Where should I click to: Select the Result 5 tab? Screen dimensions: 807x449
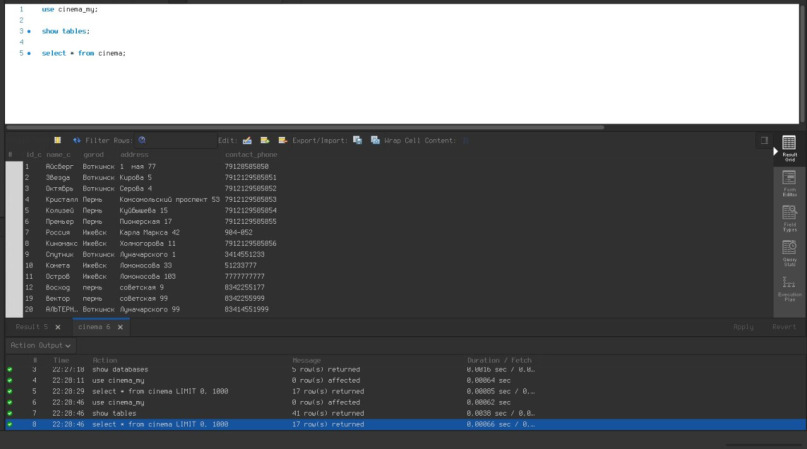coord(32,327)
